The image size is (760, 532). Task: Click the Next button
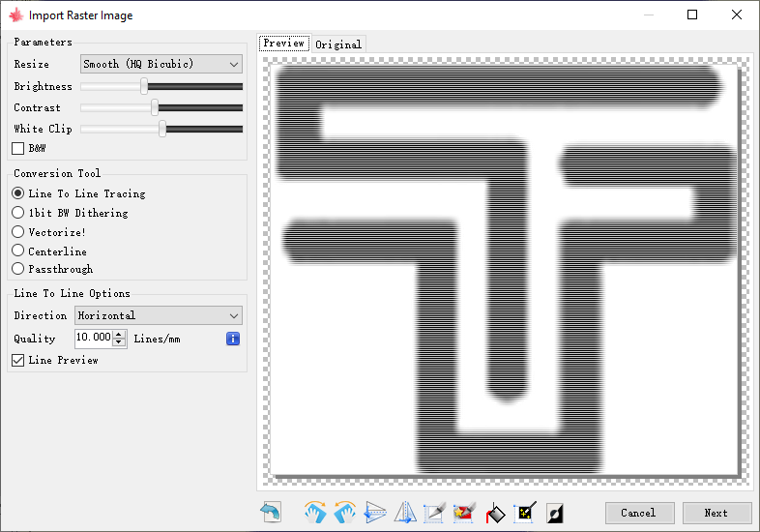click(x=716, y=513)
